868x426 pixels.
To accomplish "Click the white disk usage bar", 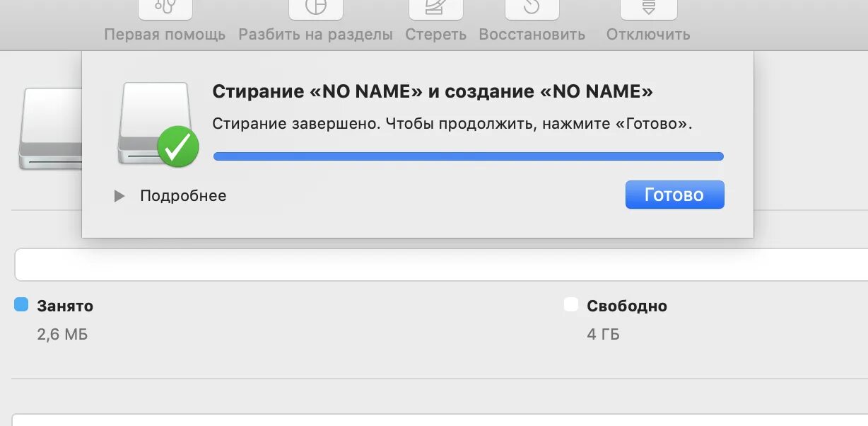I will point(441,265).
